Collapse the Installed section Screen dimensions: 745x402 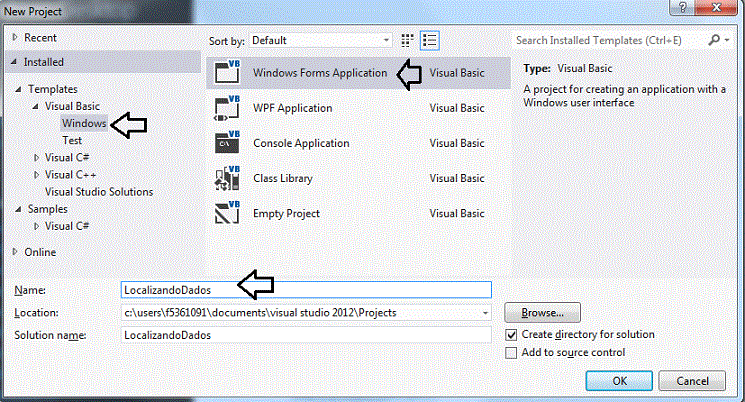coord(14,62)
